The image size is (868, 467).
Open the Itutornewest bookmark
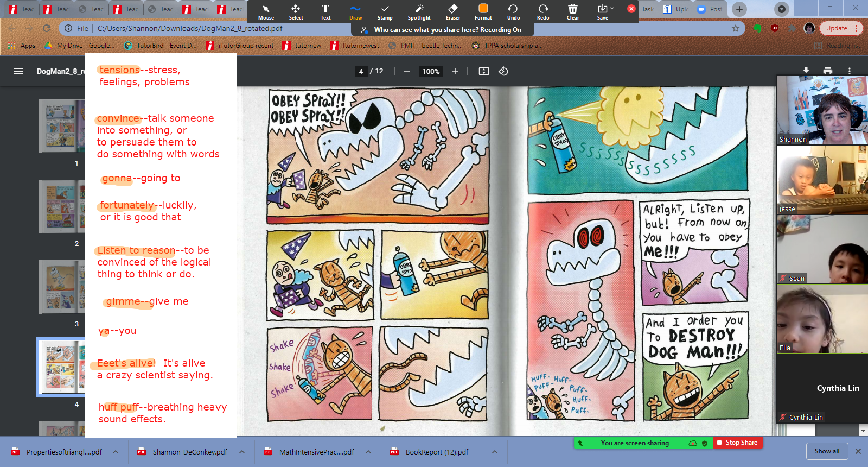coord(355,46)
